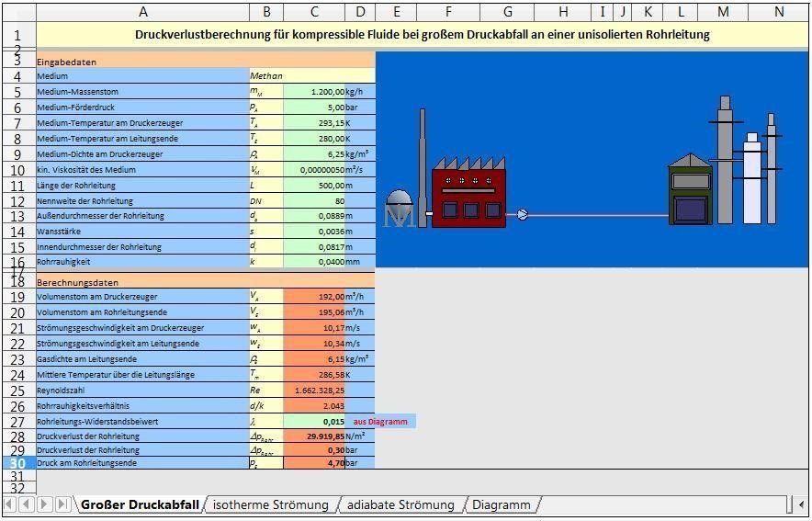Image resolution: width=812 pixels, height=521 pixels.
Task: Open the Großer Druckabfall sheet tab
Action: (140, 504)
